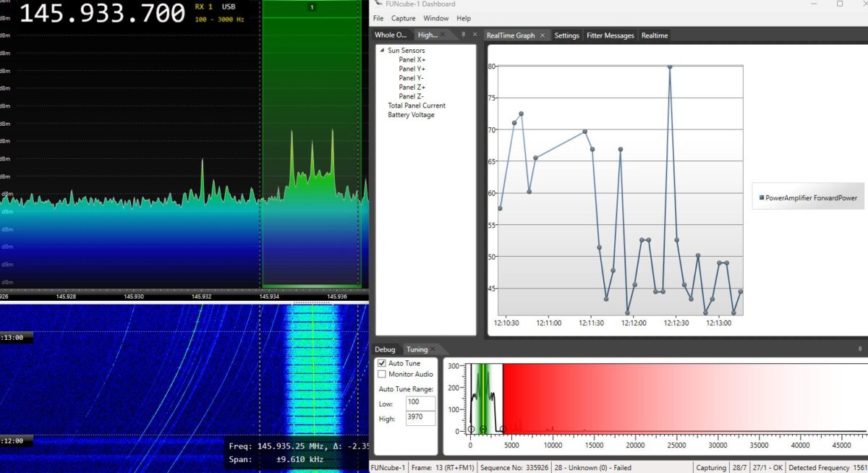The width and height of the screenshot is (868, 473).
Task: Switch to the Debug tab
Action: pos(385,349)
